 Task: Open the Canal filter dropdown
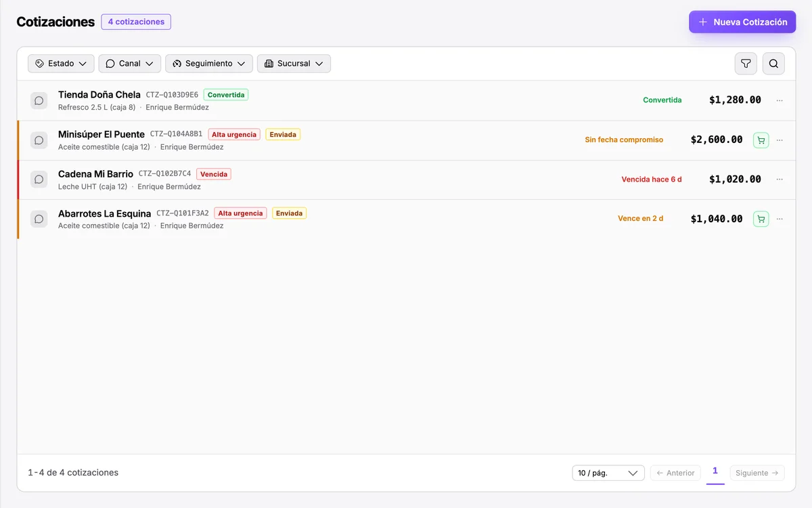pyautogui.click(x=130, y=64)
